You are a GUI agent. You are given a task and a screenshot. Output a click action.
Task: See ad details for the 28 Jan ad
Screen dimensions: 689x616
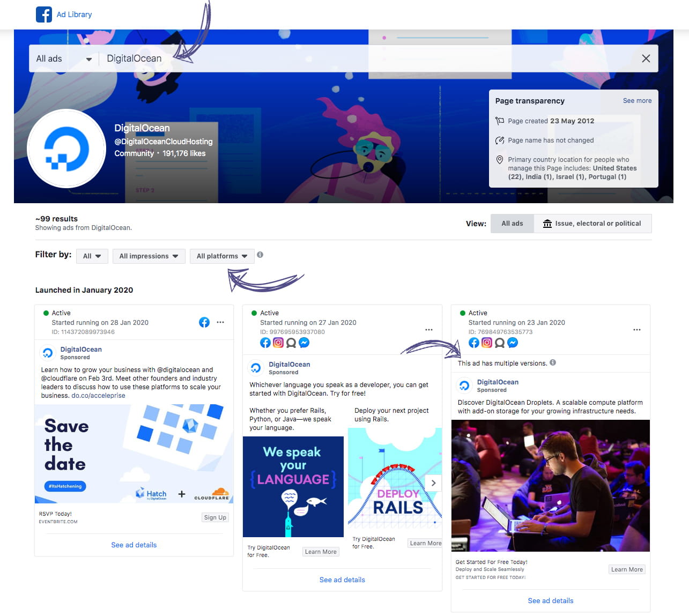point(134,545)
